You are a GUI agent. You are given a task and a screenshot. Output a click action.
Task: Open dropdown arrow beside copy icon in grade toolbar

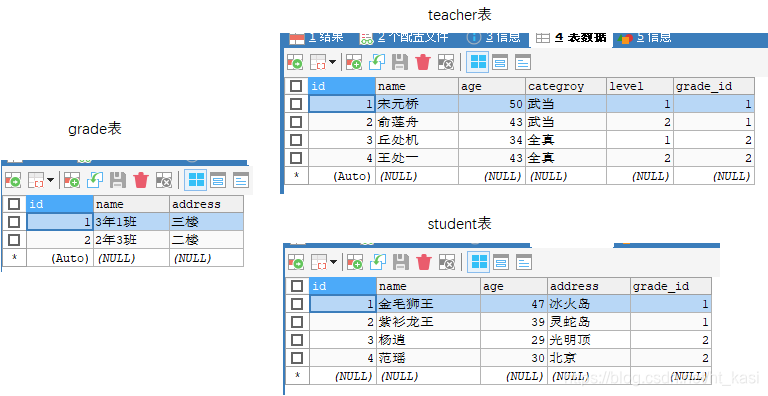pyautogui.click(x=50, y=180)
